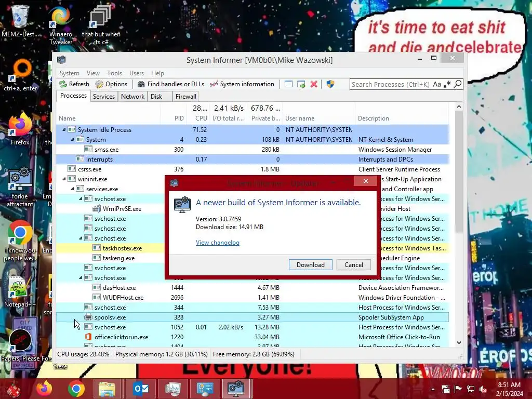Click the process list scroll up arrow

click(x=459, y=107)
